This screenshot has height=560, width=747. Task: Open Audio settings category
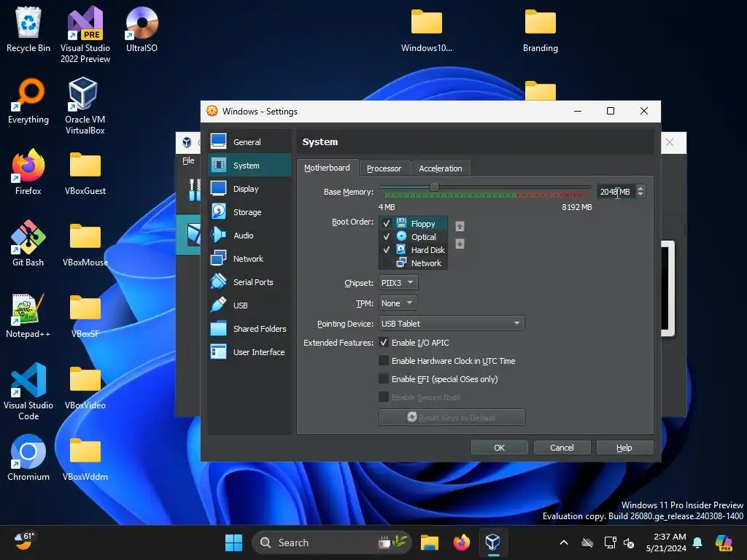click(249, 236)
